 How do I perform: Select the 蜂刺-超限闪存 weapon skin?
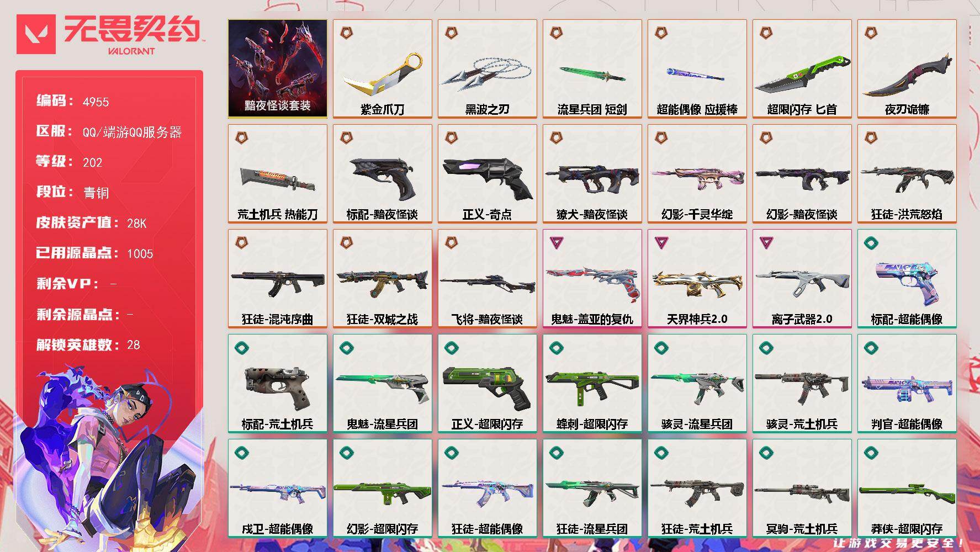point(592,384)
